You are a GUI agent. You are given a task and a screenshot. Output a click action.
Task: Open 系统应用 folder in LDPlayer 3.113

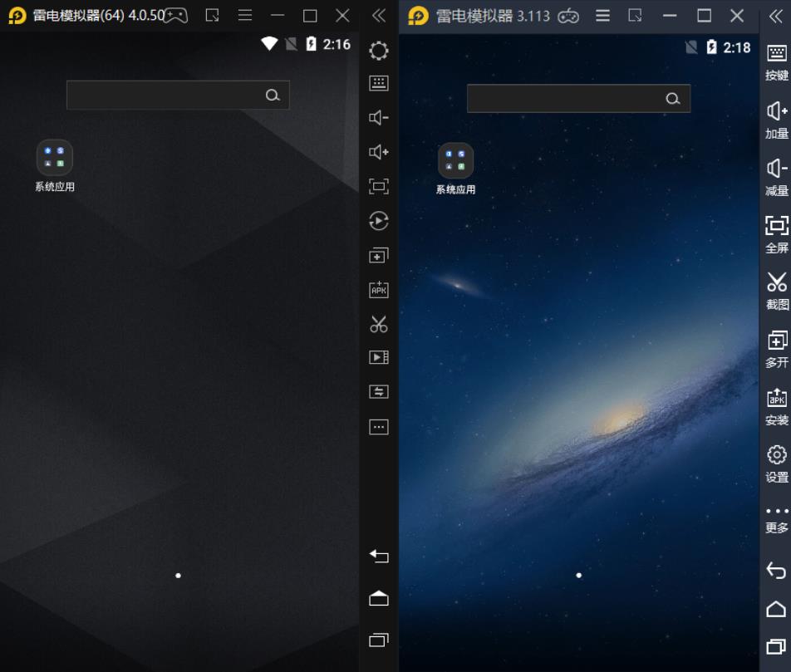click(455, 169)
